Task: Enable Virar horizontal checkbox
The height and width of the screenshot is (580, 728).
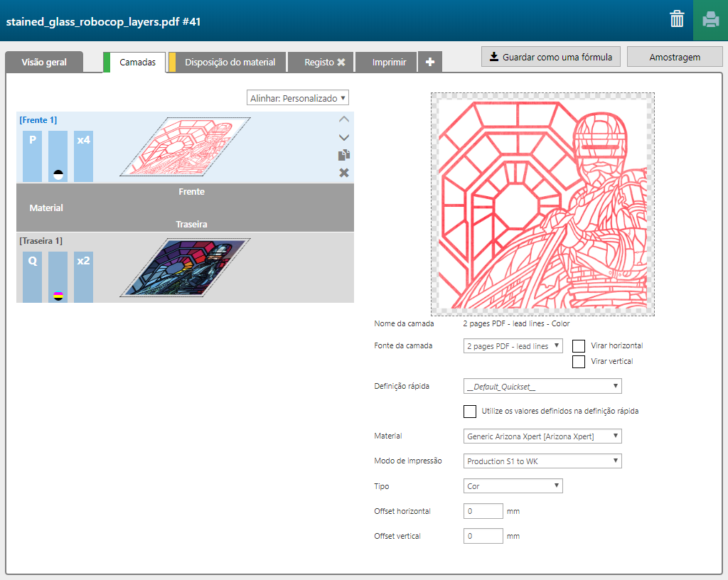Action: [x=579, y=345]
